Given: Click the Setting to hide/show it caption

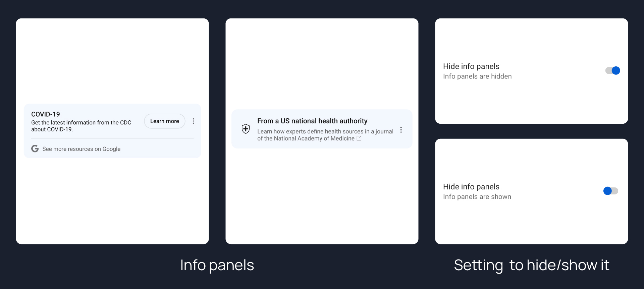Looking at the screenshot, I should (x=531, y=265).
